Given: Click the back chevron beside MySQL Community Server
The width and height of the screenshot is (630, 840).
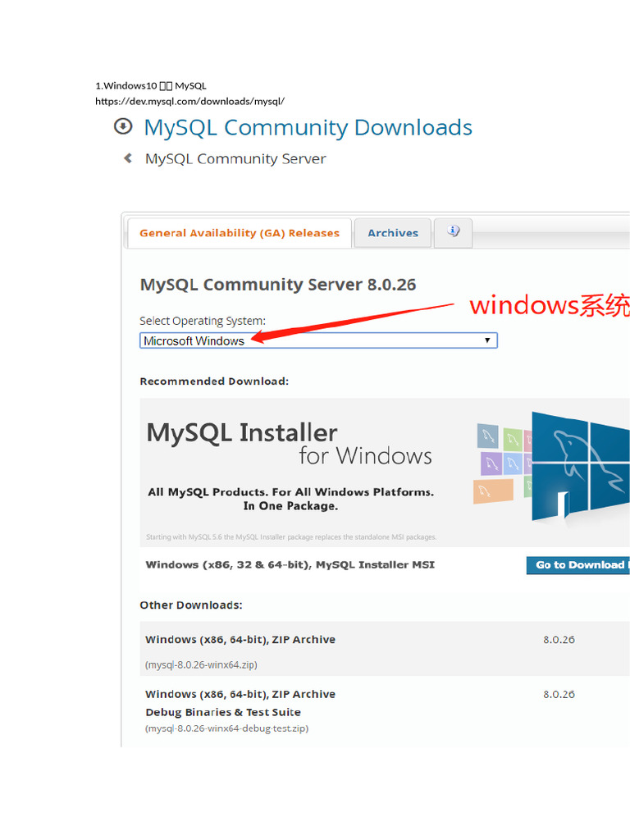Looking at the screenshot, I should (x=128, y=158).
